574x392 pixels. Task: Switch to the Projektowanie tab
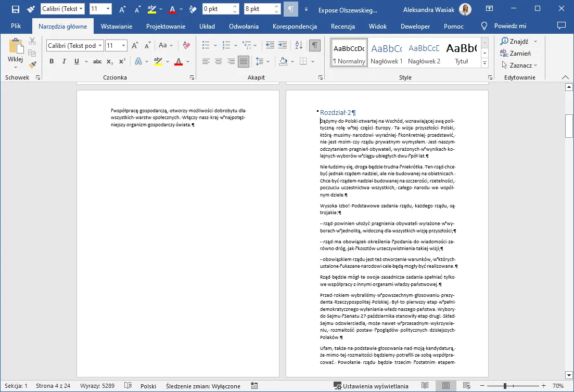coord(165,27)
